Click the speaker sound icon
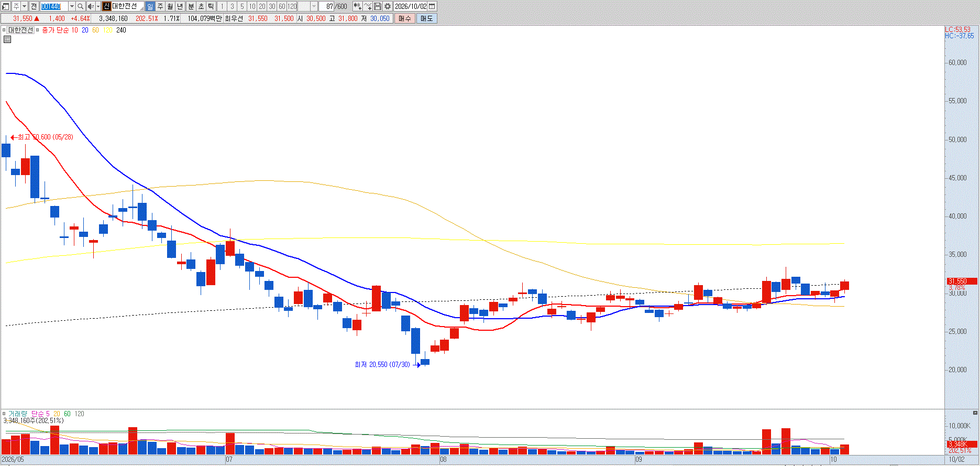The height and width of the screenshot is (466, 980). click(x=91, y=6)
